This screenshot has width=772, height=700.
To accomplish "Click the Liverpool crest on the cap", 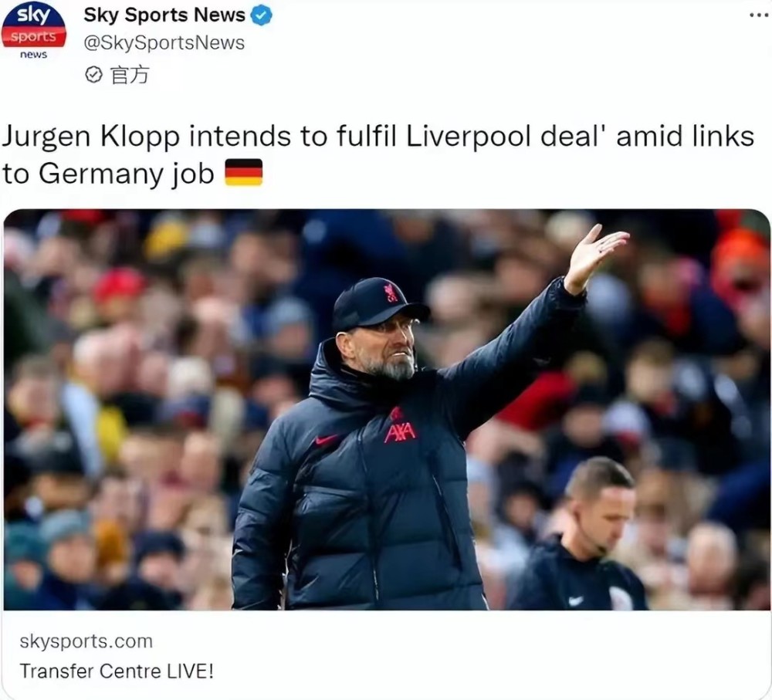I will tap(392, 293).
